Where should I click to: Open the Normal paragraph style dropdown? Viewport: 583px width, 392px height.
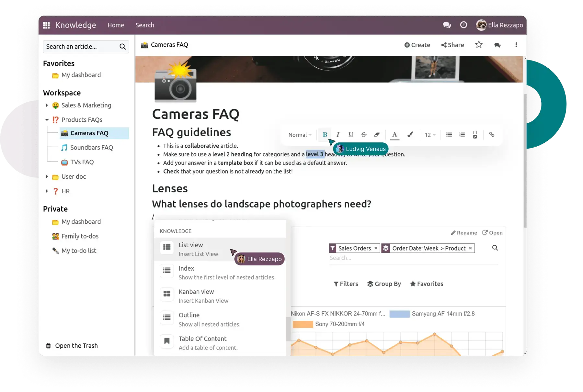click(299, 135)
